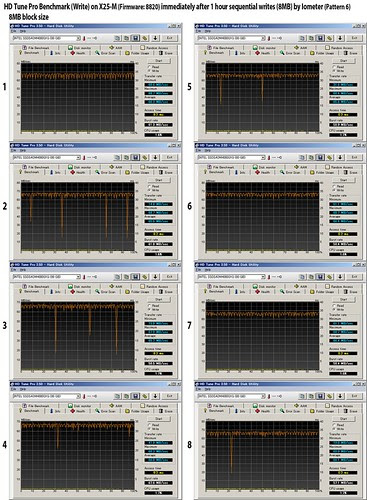Open the drive selection dropdown in window 2
This screenshot has width=367, height=500.
(47, 158)
